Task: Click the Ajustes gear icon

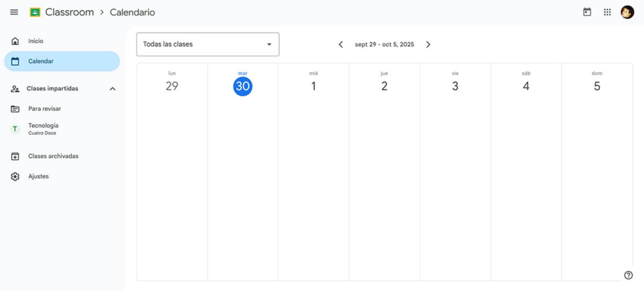Action: 15,177
